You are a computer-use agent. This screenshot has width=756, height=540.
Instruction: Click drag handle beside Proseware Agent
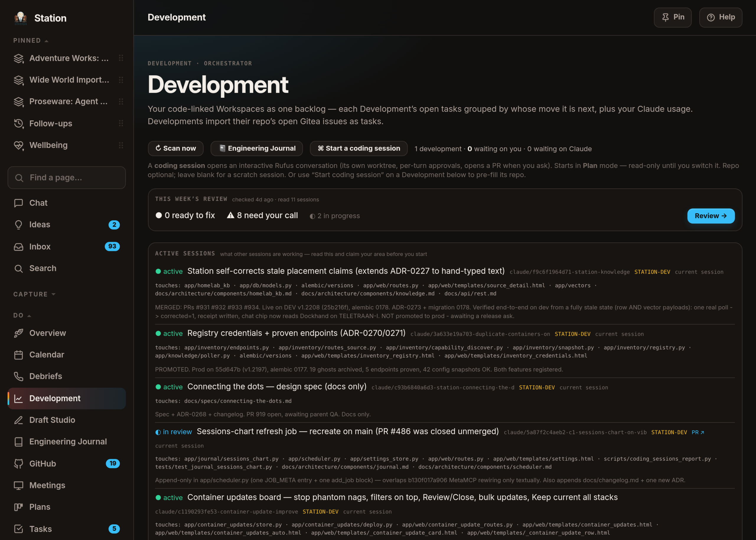[121, 102]
